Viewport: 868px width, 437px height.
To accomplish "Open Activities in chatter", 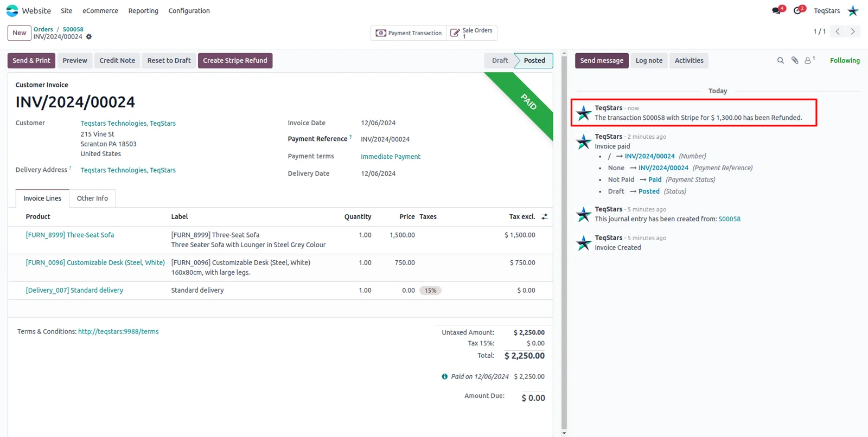I will click(689, 61).
